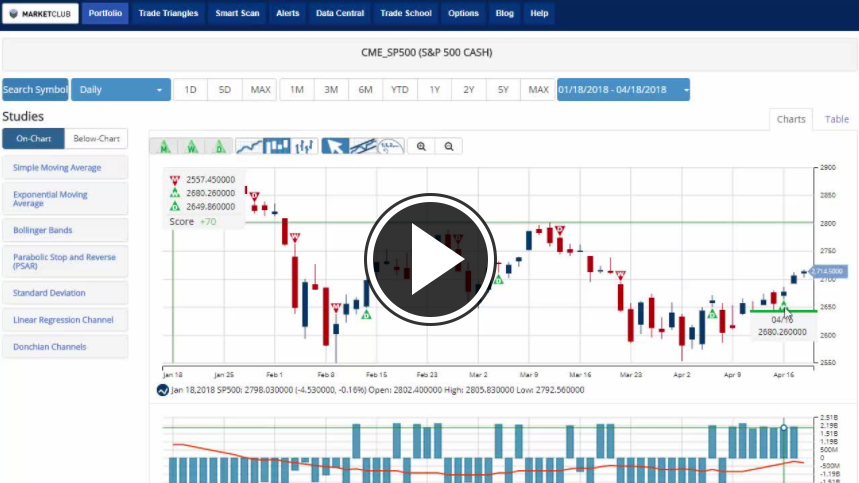Select the 2Y range
This screenshot has width=859, height=483.
click(469, 90)
